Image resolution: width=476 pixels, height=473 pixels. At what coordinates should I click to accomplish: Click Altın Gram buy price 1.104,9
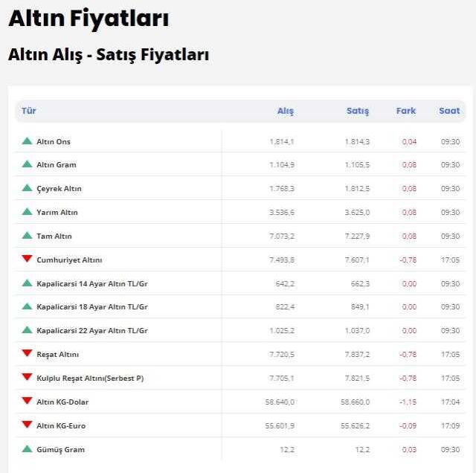pyautogui.click(x=282, y=165)
